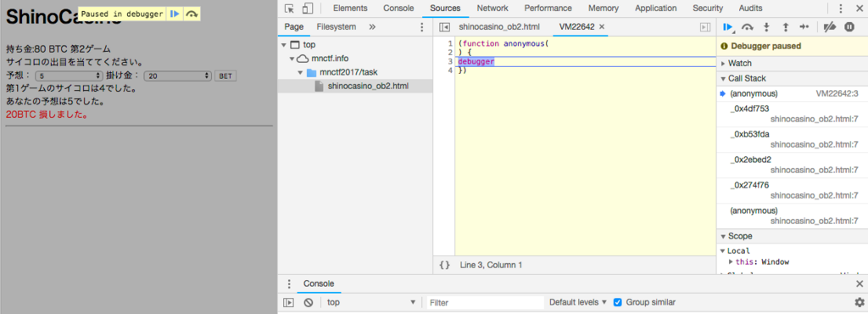Select the Sources tab

coord(445,8)
